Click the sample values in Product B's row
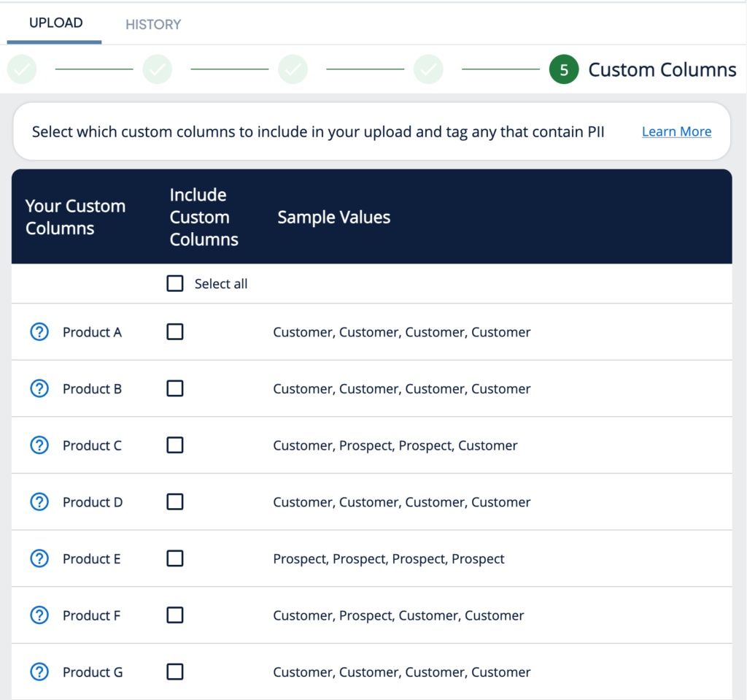Viewport: 747px width, 700px height. tap(402, 389)
